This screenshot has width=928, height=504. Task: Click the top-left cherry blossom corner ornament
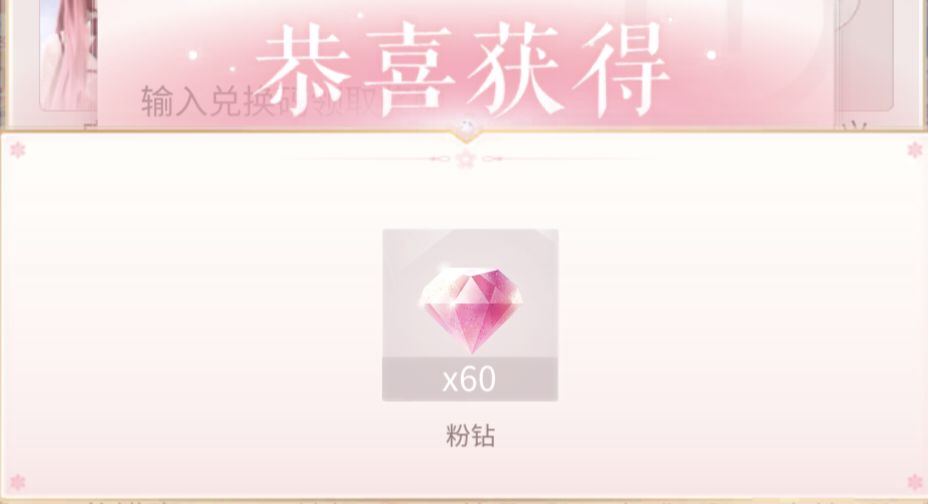point(18,150)
